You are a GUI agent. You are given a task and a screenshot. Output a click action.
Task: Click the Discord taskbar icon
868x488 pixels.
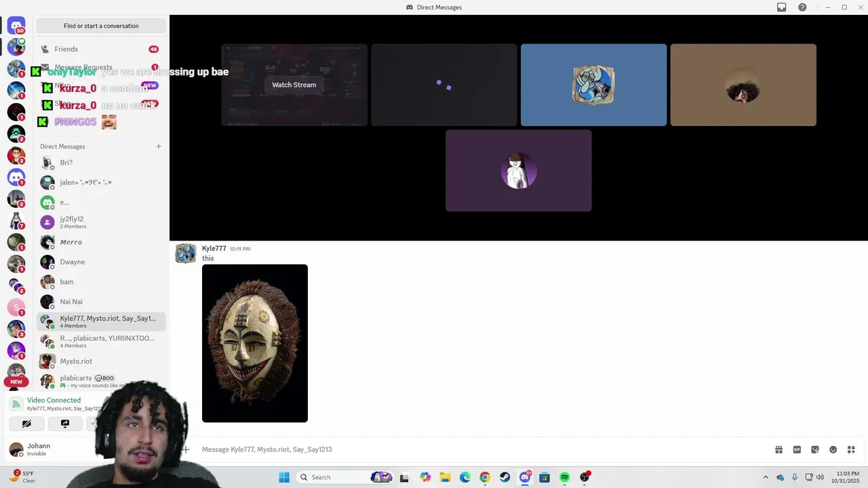click(525, 477)
